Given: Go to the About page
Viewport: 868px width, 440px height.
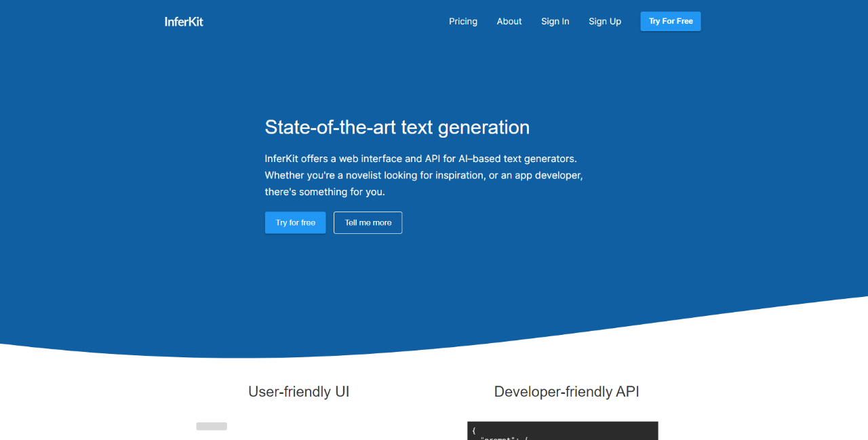Looking at the screenshot, I should click(x=509, y=21).
